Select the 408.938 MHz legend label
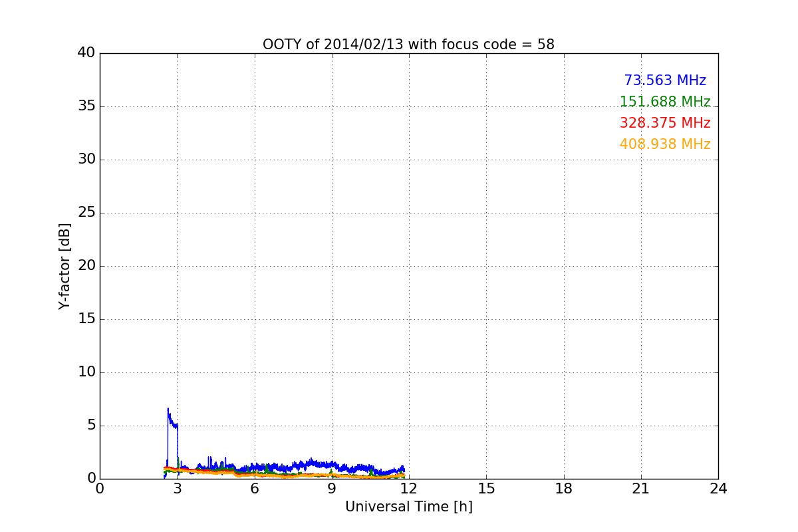This screenshot has height=532, width=798. click(665, 144)
